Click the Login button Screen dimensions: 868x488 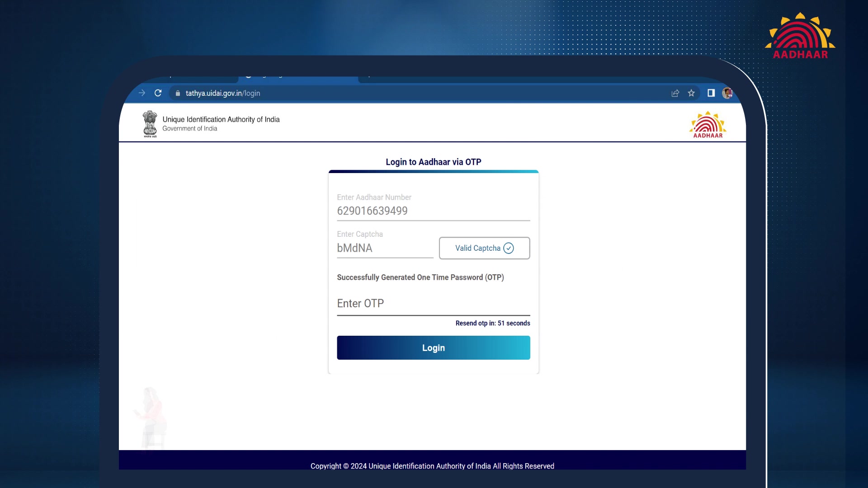pyautogui.click(x=433, y=348)
